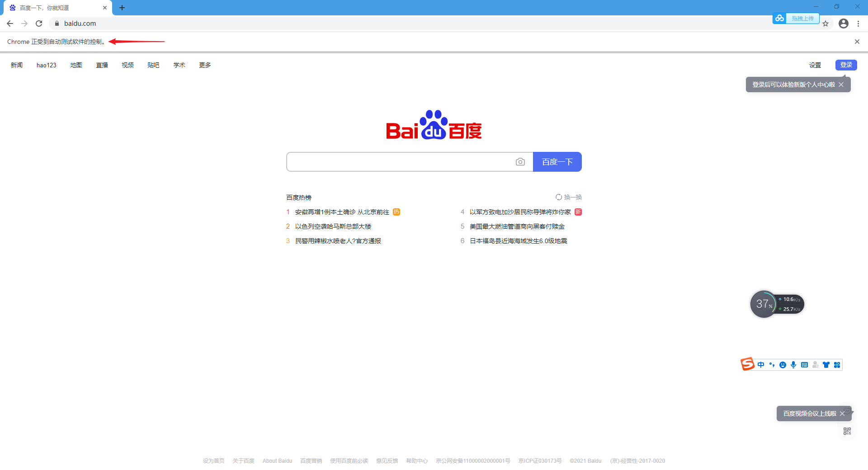Open the 学术 navigation link

coord(179,65)
